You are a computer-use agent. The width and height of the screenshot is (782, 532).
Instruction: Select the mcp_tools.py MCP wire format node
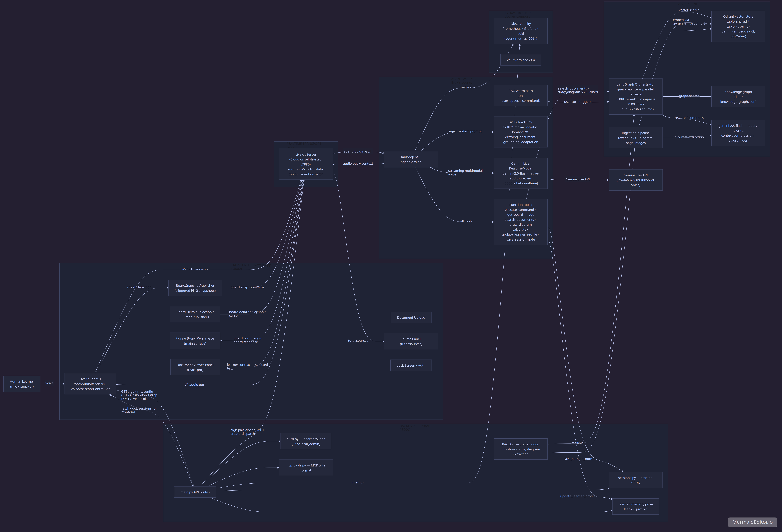pyautogui.click(x=306, y=468)
